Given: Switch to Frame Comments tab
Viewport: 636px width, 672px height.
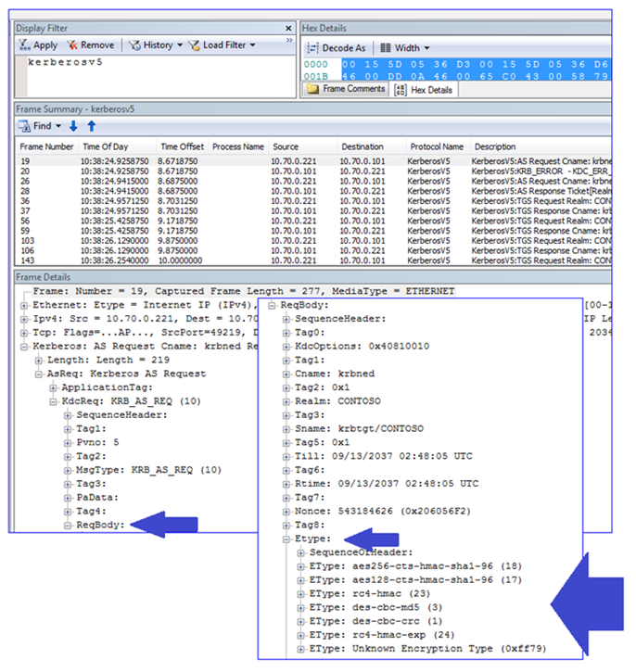Looking at the screenshot, I should 346,89.
